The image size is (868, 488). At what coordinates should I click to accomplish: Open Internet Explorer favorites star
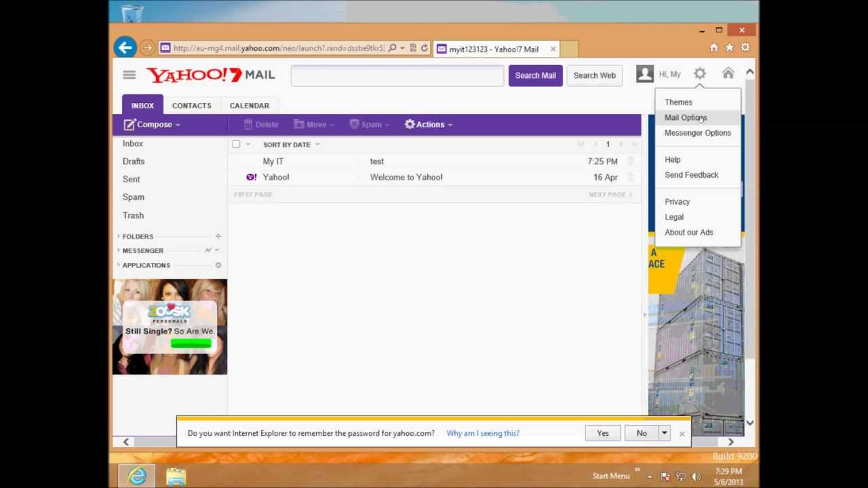coord(729,47)
